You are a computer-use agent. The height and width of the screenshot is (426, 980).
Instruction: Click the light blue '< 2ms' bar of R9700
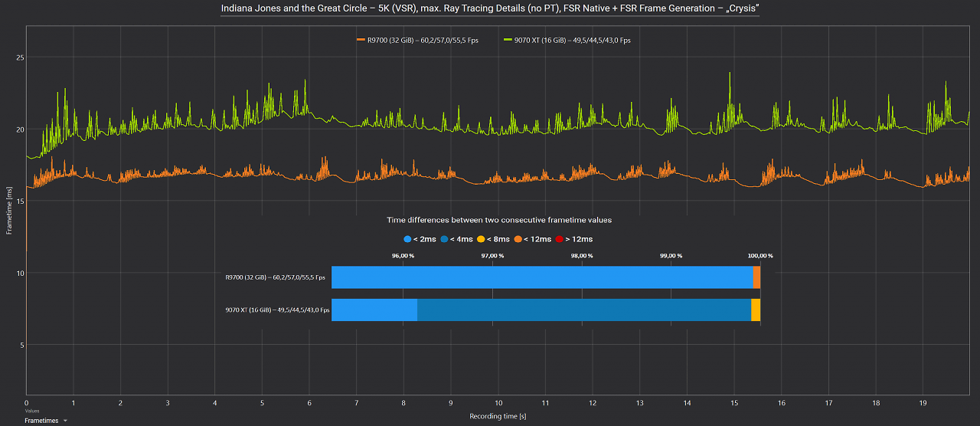tap(542, 277)
